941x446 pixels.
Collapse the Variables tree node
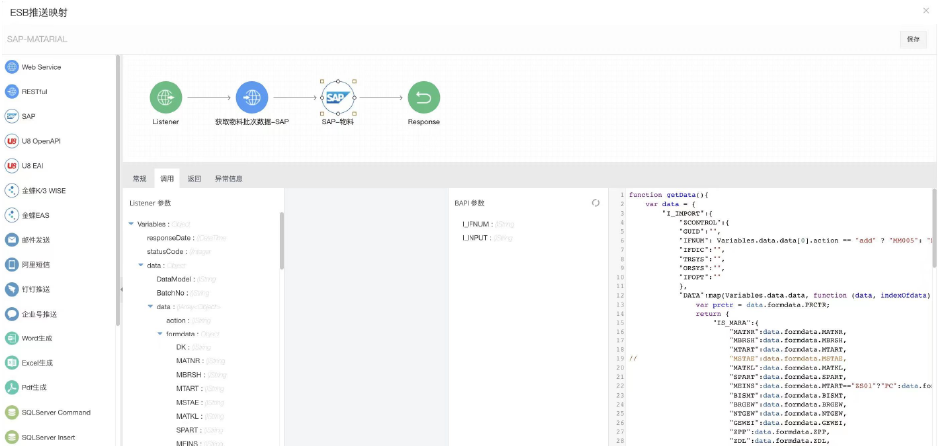tap(131, 224)
